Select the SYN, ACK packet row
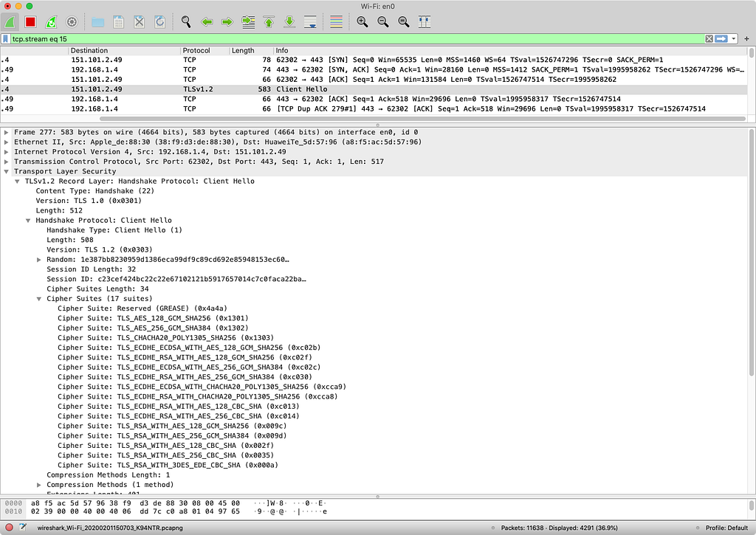 click(374, 69)
